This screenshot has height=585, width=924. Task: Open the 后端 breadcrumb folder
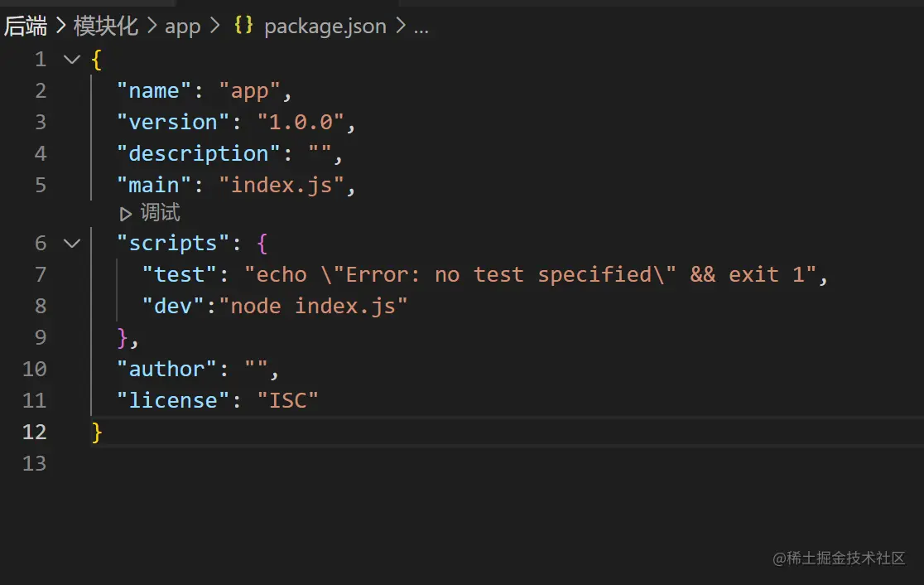pos(26,27)
